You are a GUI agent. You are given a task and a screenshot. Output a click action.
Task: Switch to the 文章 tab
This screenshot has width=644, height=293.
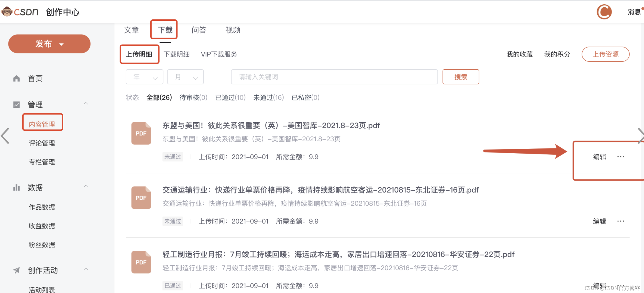point(131,30)
